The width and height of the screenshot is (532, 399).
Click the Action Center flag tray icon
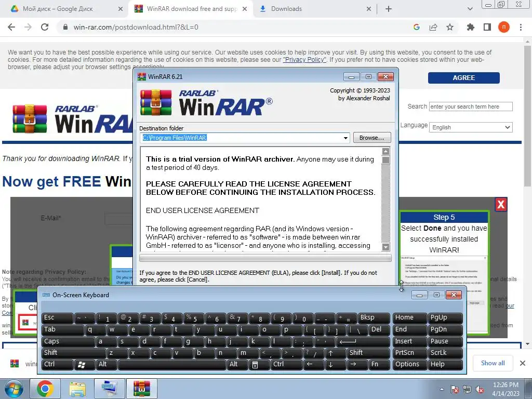click(455, 390)
